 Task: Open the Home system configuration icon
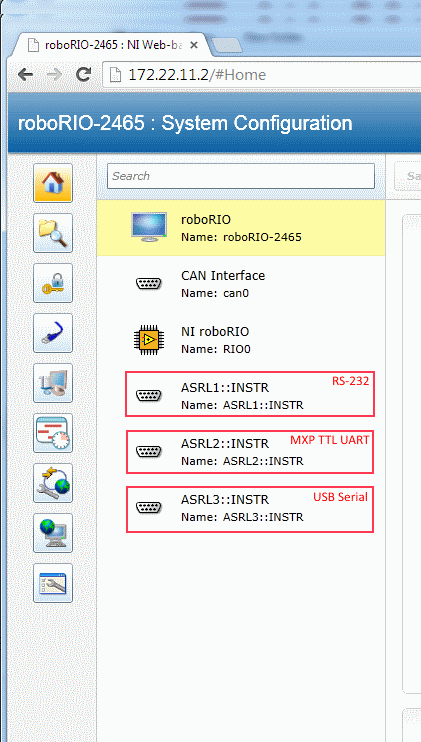(53, 183)
